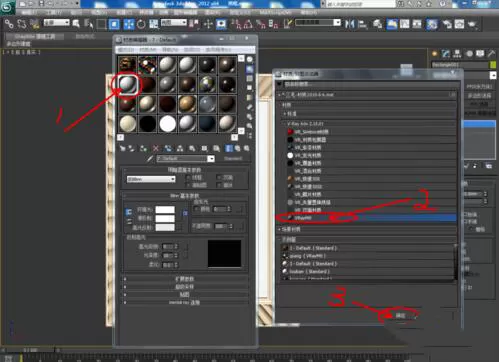Image resolution: width=499 pixels, height=362 pixels.
Task: Open the Curve Editor from main toolbar
Action: coord(405,24)
